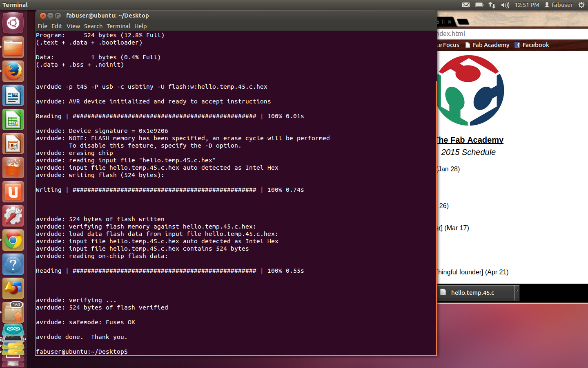Close the browser tab with the x button
Viewport: 588px width, 368px height.
(450, 22)
